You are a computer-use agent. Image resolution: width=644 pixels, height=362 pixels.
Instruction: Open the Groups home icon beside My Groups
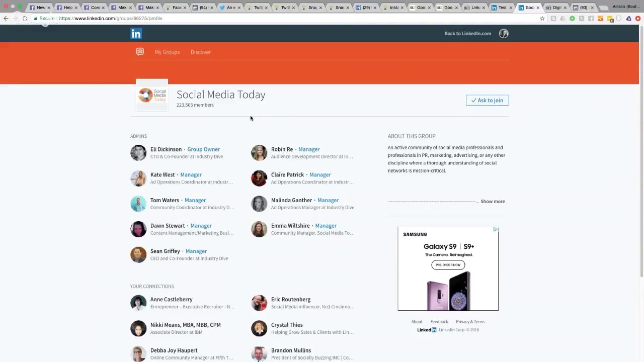(x=140, y=52)
